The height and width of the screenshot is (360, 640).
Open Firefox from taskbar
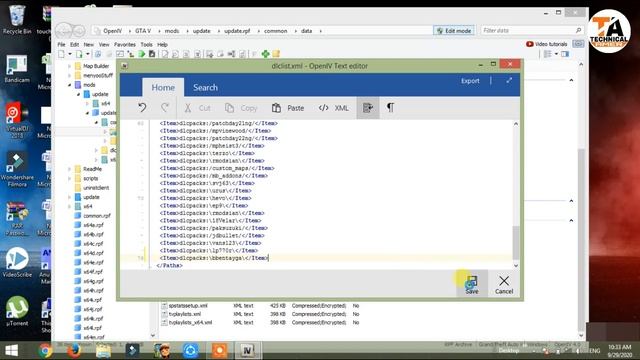74,351
